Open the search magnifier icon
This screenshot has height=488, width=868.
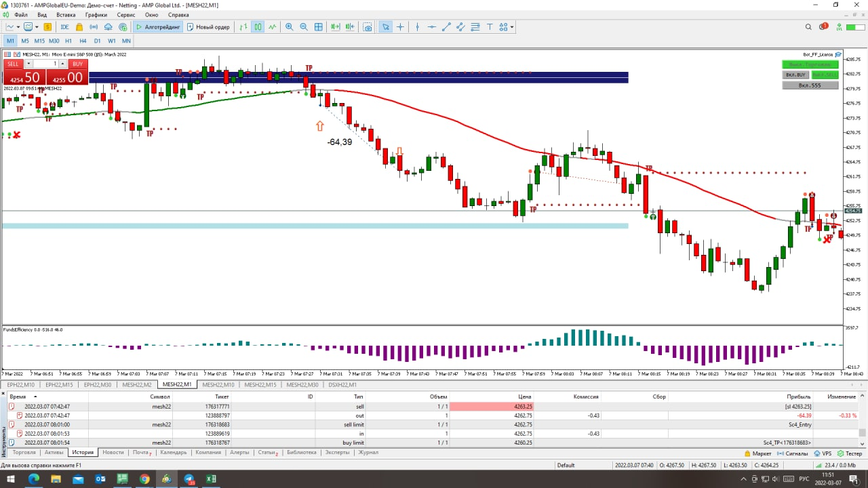808,27
